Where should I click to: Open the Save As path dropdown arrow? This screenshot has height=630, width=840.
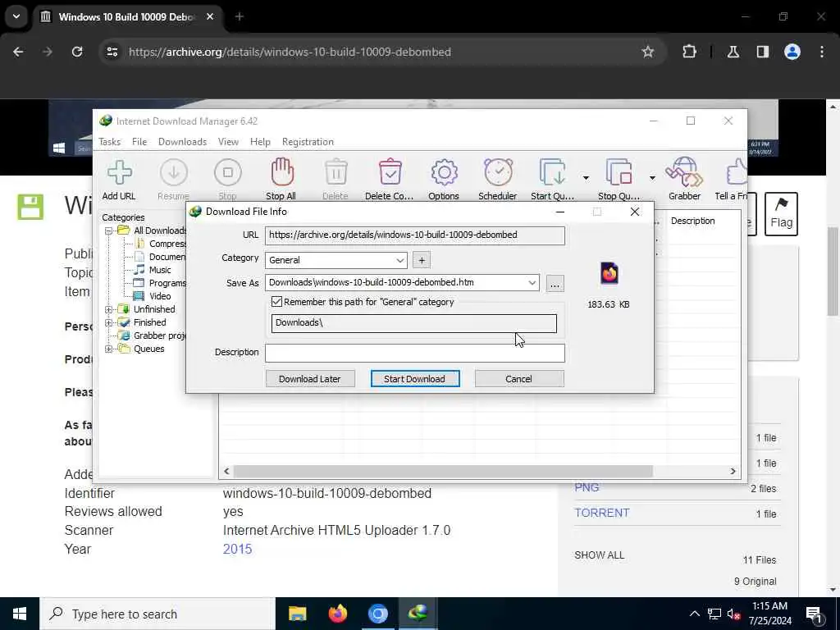point(532,283)
